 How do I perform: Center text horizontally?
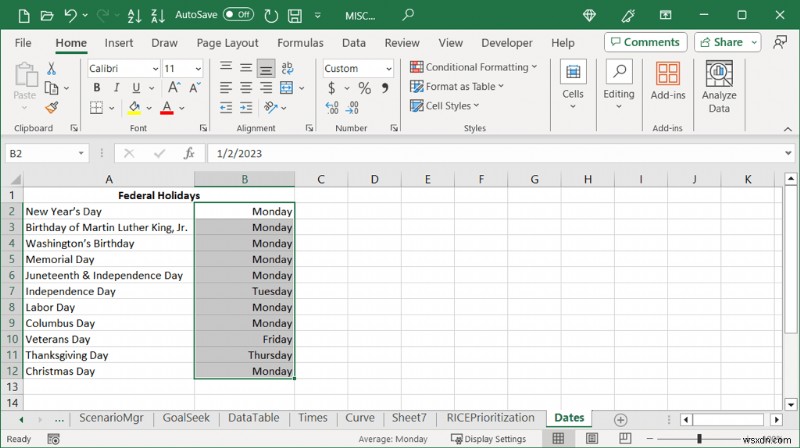click(246, 88)
